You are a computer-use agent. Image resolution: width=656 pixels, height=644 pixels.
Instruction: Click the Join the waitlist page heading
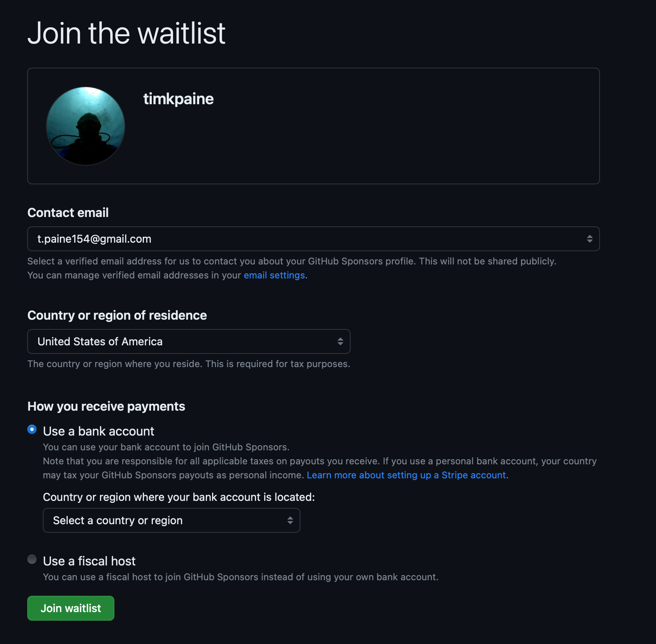(126, 33)
